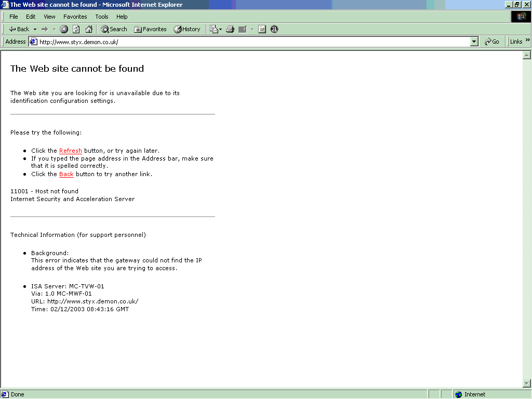This screenshot has width=532, height=399.
Task: Open the Discuss toolbar icon
Action: pyautogui.click(x=262, y=29)
